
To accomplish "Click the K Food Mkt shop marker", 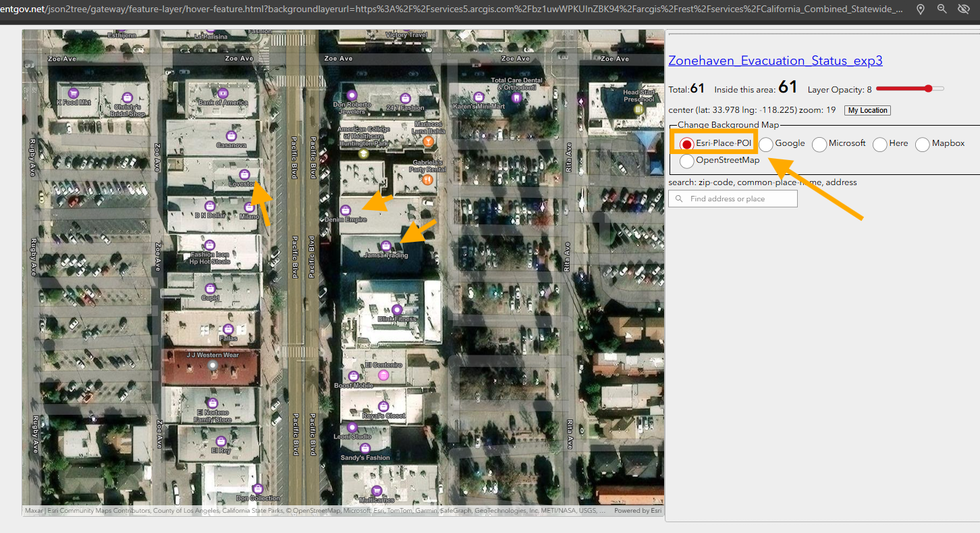I will [74, 93].
